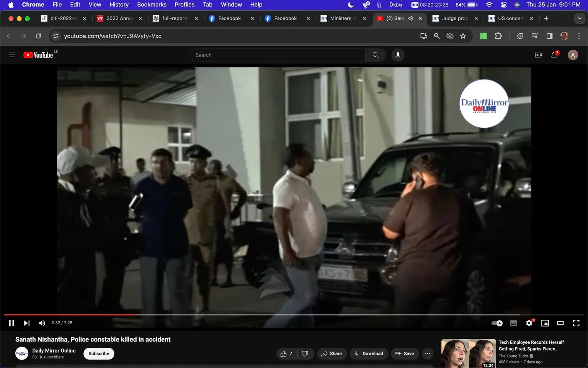
Task: Open the crossed-out eye icon in the address bar
Action: tap(450, 36)
